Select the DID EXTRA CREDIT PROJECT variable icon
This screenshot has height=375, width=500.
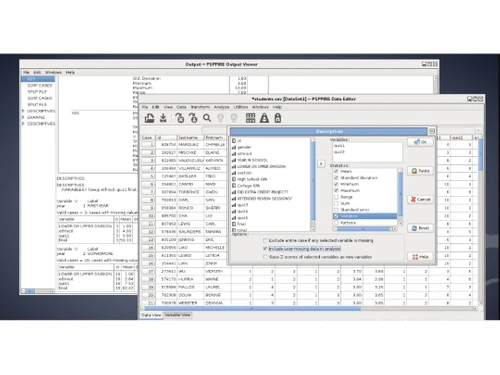click(x=234, y=192)
